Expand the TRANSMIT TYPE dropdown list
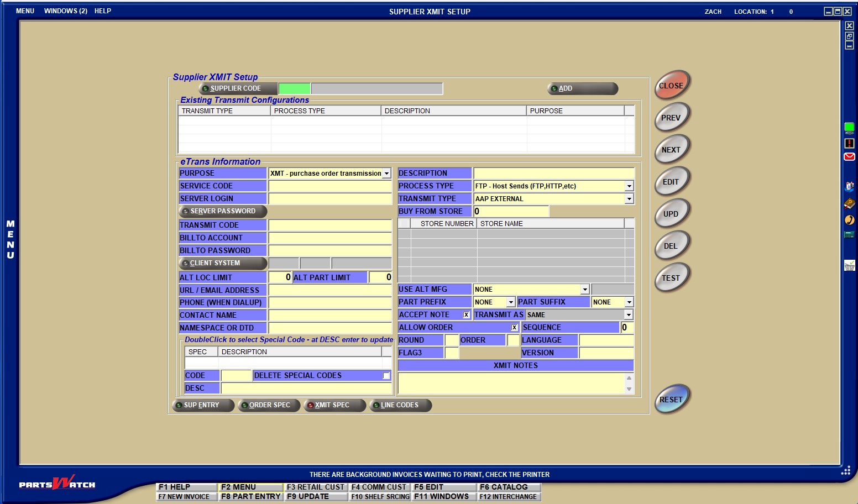 (x=629, y=199)
